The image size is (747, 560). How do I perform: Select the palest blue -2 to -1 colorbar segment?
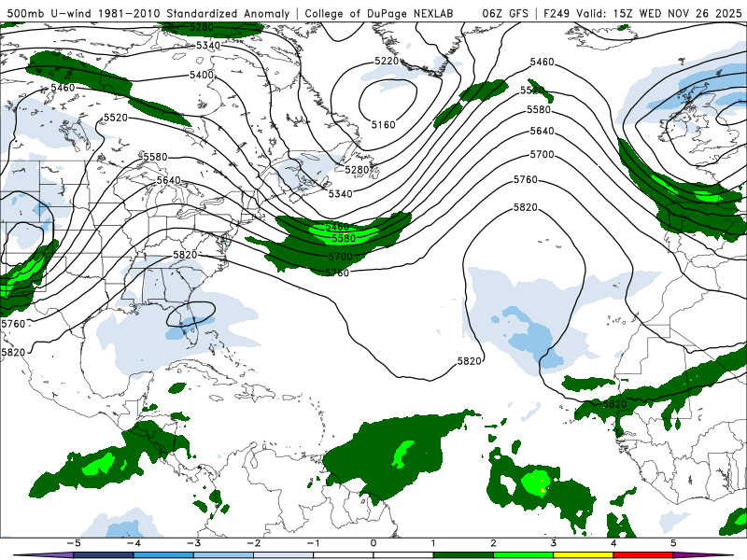284,555
